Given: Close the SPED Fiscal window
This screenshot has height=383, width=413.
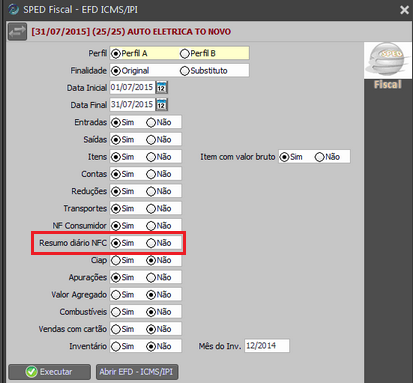Looking at the screenshot, I should click(x=404, y=10).
